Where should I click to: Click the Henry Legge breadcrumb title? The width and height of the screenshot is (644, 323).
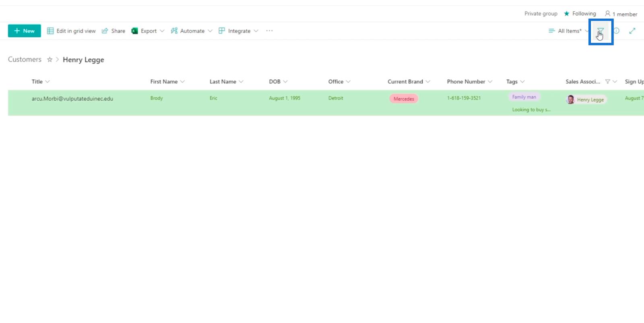[x=83, y=60]
